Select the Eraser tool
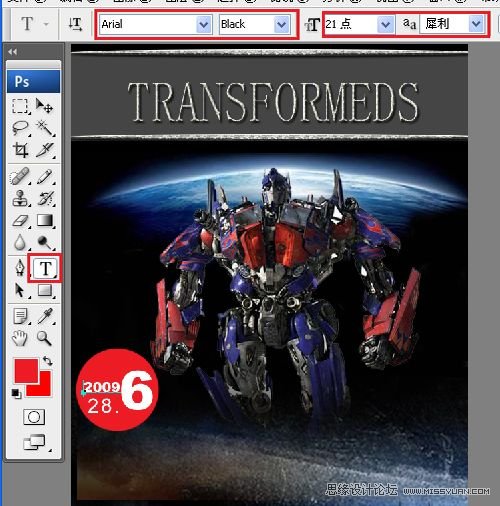 pyautogui.click(x=20, y=221)
